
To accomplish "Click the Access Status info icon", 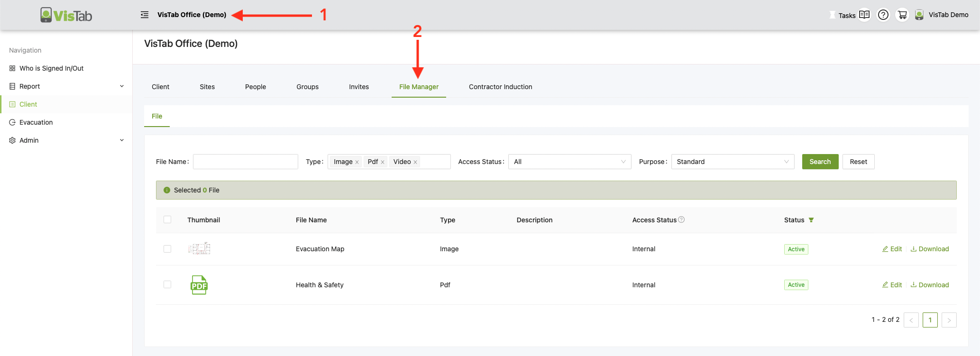I will pos(681,219).
